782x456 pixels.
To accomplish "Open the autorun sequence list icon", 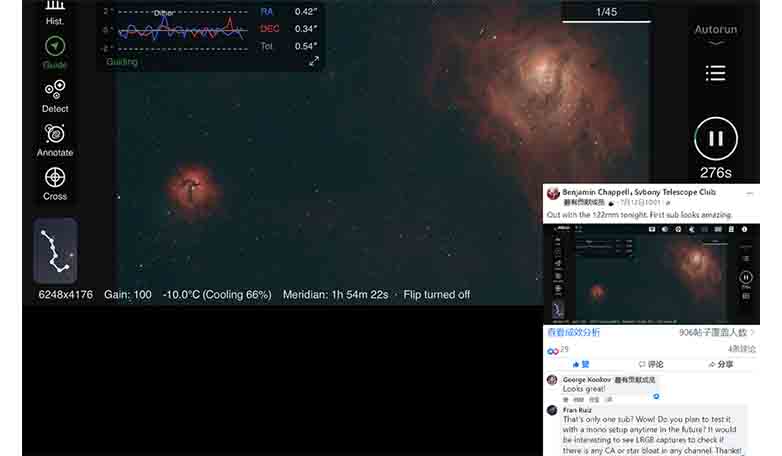I will pyautogui.click(x=715, y=73).
